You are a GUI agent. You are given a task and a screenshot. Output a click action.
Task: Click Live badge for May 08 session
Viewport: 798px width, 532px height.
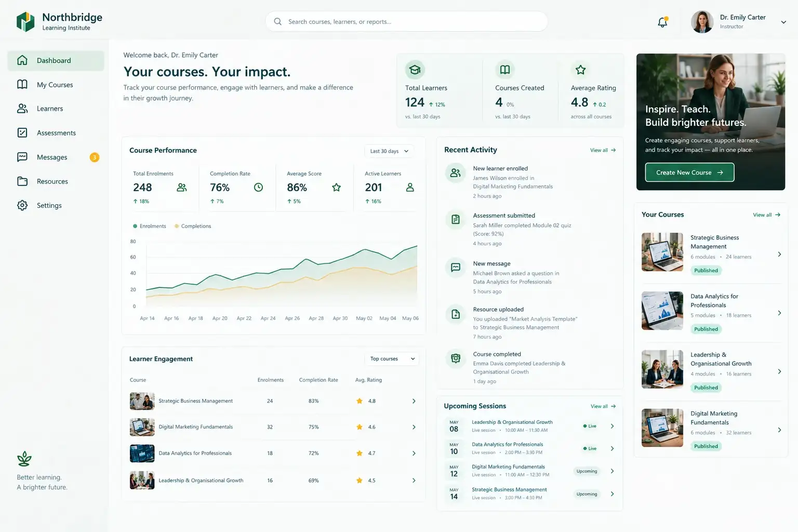[590, 426]
